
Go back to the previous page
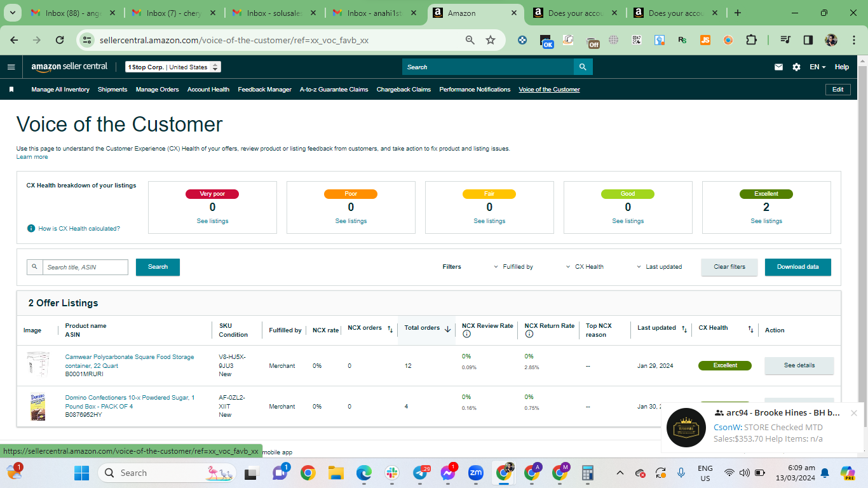point(14,40)
